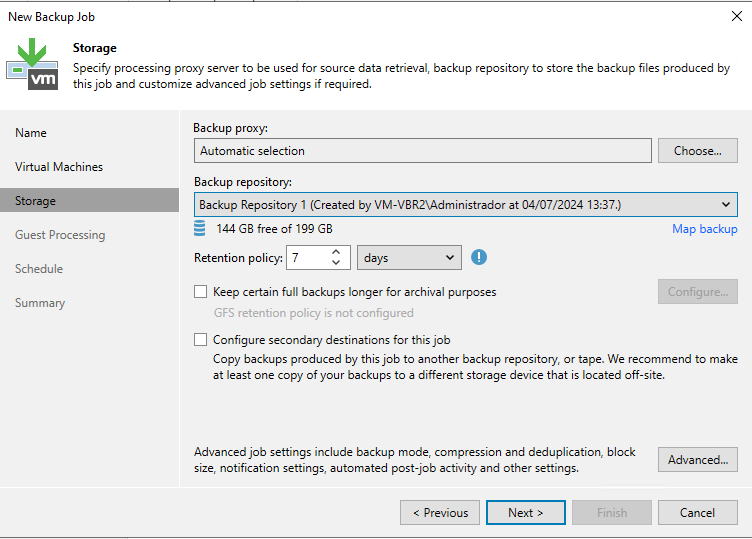
Task: Go to the Virtual Machines step
Action: click(59, 167)
